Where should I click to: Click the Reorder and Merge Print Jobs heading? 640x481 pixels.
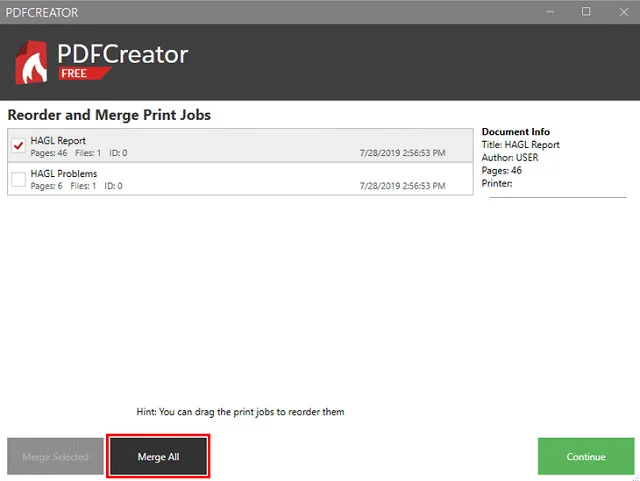(x=109, y=115)
